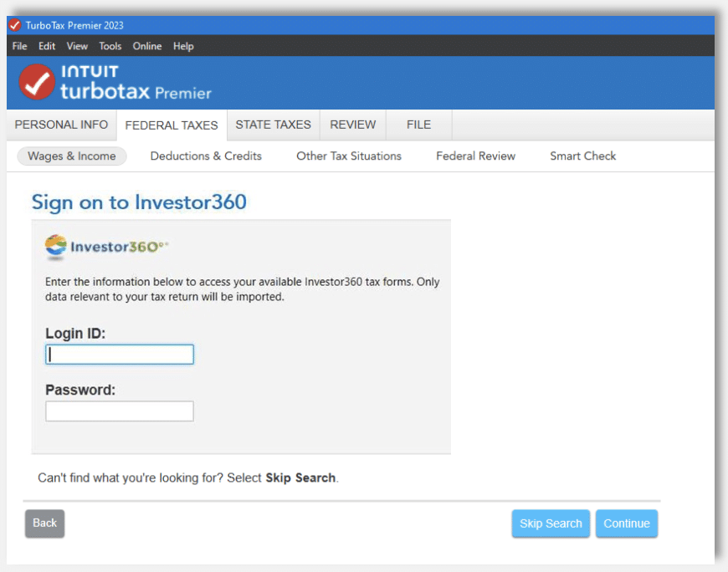
Task: Click inside the Password field
Action: (119, 411)
